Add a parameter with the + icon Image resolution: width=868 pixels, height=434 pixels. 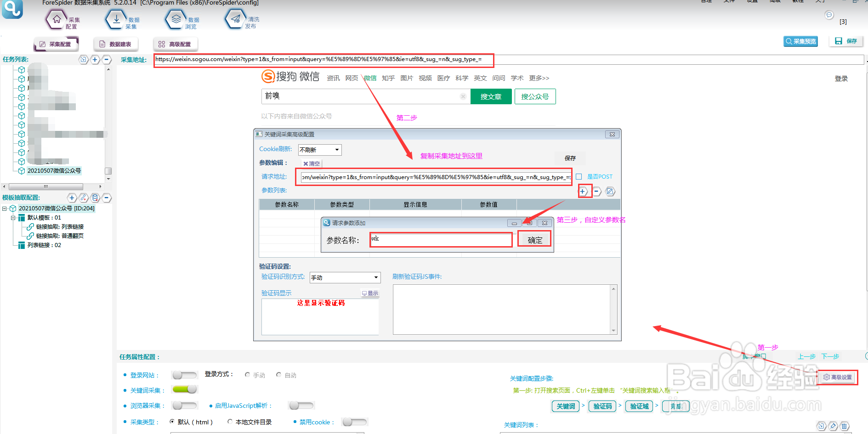pos(583,191)
